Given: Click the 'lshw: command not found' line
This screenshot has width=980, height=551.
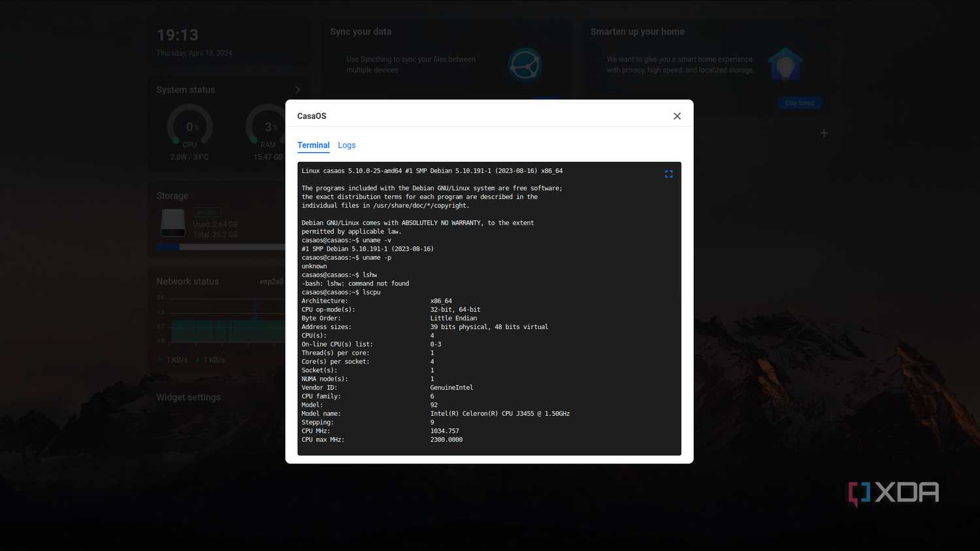Looking at the screenshot, I should pos(355,284).
